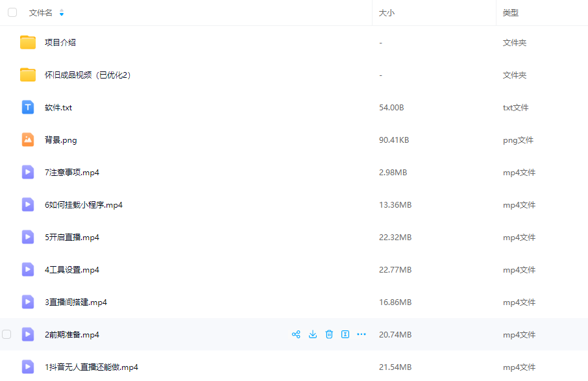
Task: Click the size value 22.77MB
Action: click(x=395, y=269)
